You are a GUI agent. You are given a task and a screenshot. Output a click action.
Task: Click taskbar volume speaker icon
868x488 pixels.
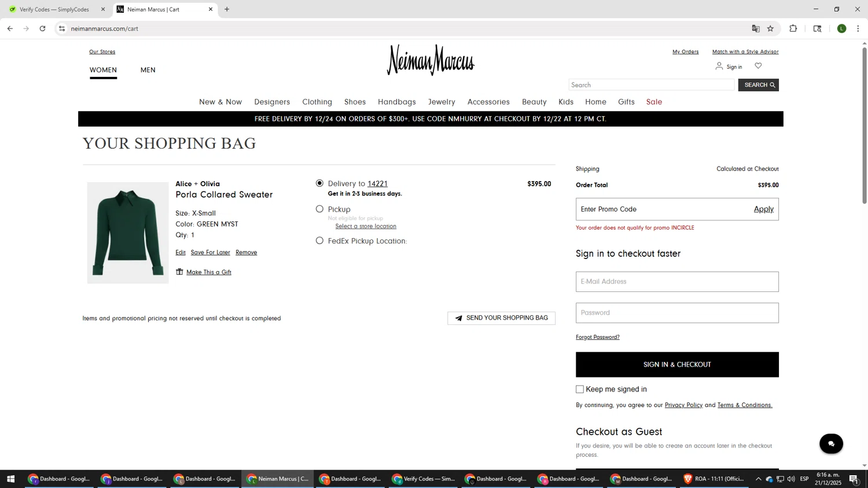[790, 479]
